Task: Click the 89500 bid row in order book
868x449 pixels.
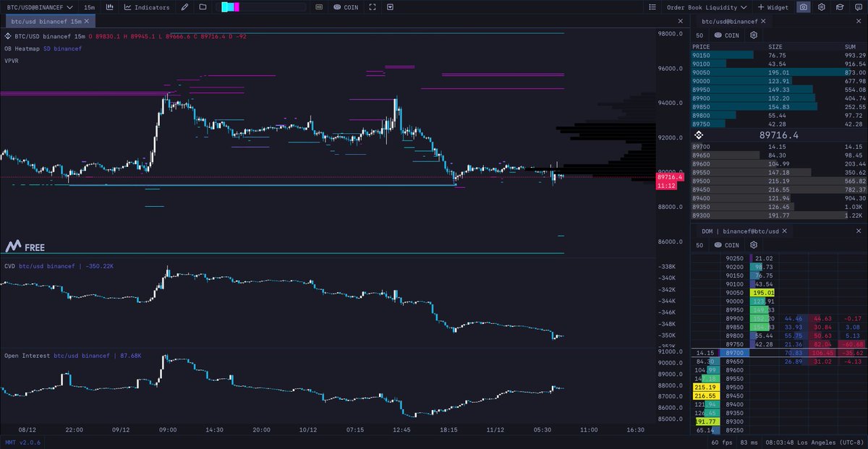Action: pos(779,181)
